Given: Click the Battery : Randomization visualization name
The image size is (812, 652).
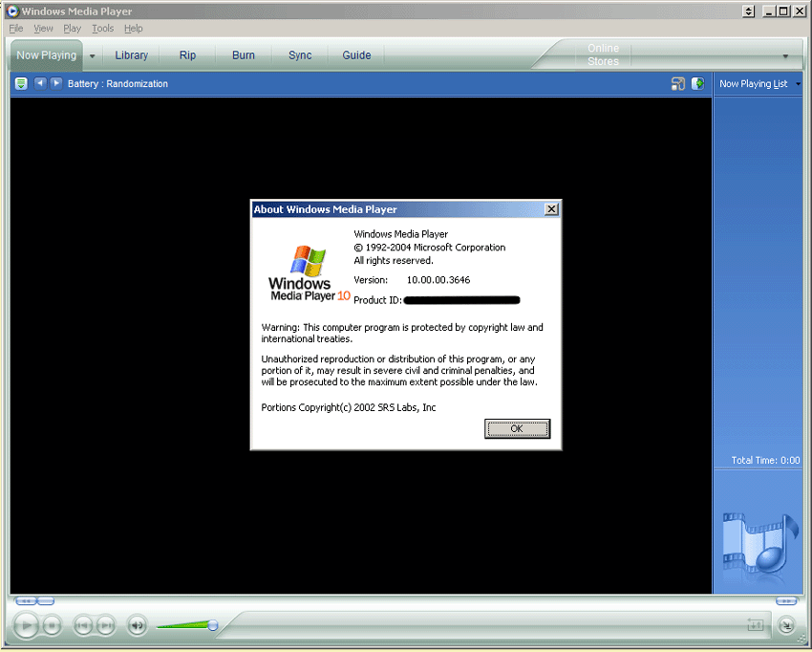Looking at the screenshot, I should [x=118, y=84].
